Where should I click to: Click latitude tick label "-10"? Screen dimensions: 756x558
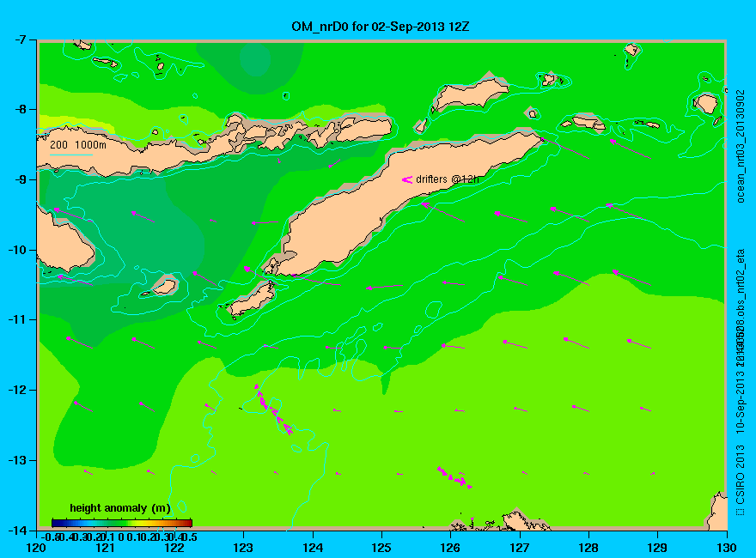point(17,250)
